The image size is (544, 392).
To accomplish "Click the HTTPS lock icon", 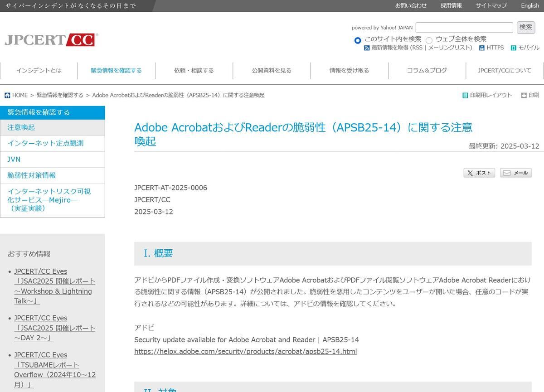I will pos(481,48).
